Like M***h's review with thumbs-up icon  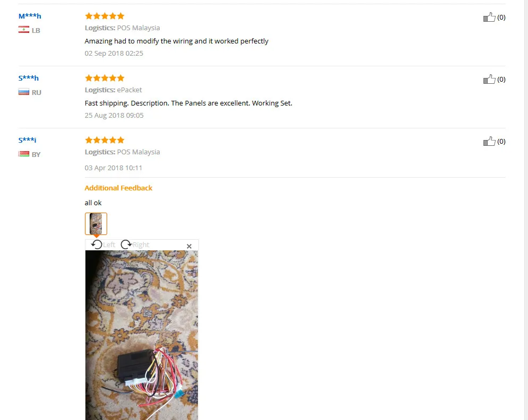click(489, 17)
